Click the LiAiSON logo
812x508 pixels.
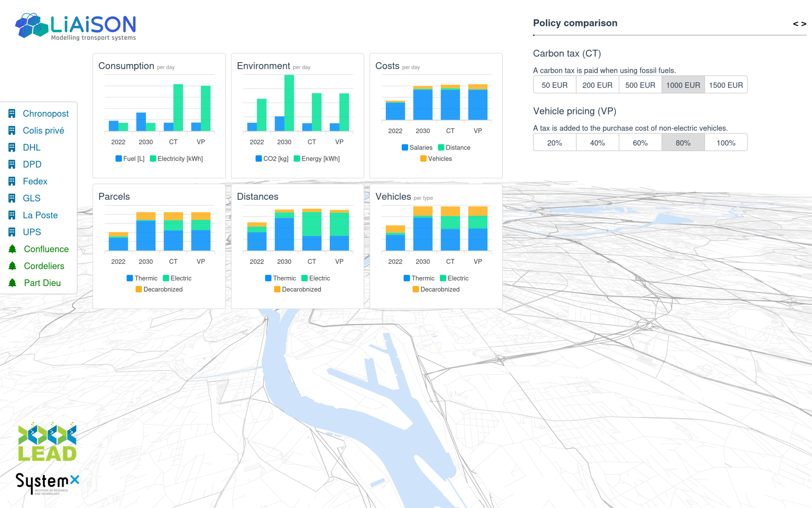[76, 26]
